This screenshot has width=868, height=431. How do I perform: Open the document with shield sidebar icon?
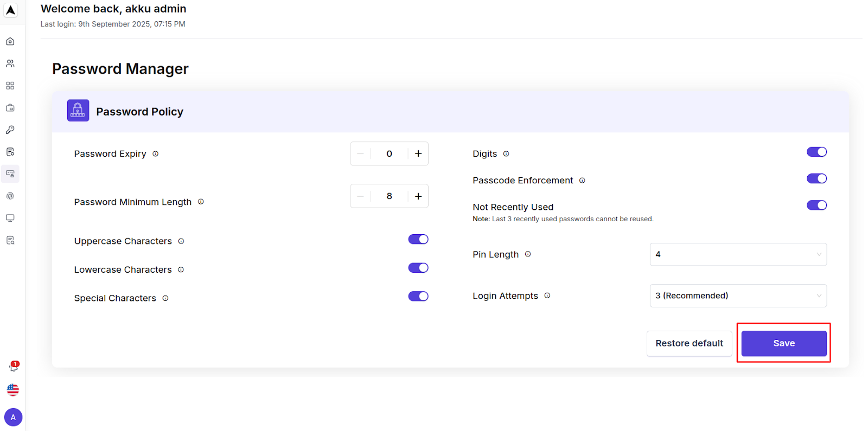10,152
